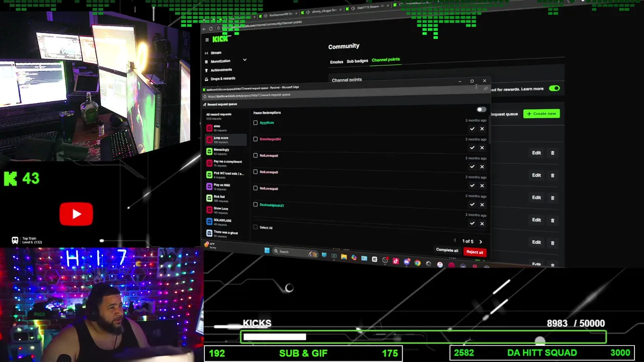The height and width of the screenshot is (362, 644).
Task: Check the Drewthegod94 request checkbox
Action: (256, 139)
